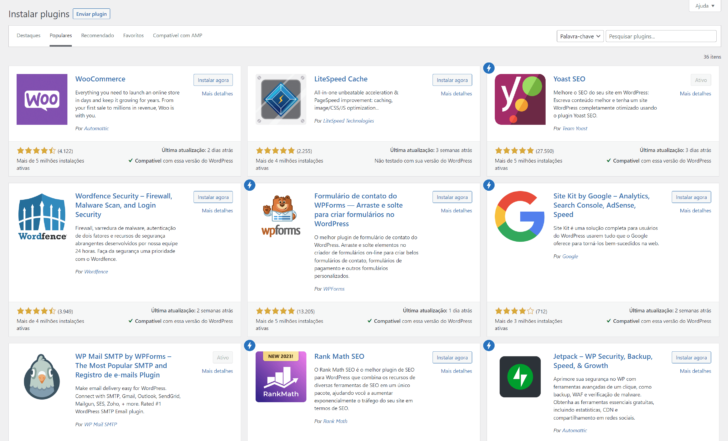The image size is (728, 441).
Task: Click the WPForms bear logo
Action: coord(281,216)
